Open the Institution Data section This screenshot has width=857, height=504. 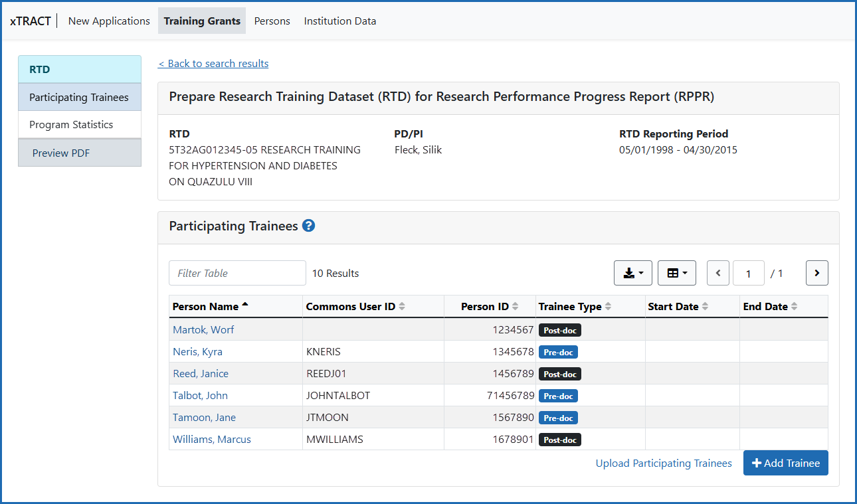click(x=339, y=21)
